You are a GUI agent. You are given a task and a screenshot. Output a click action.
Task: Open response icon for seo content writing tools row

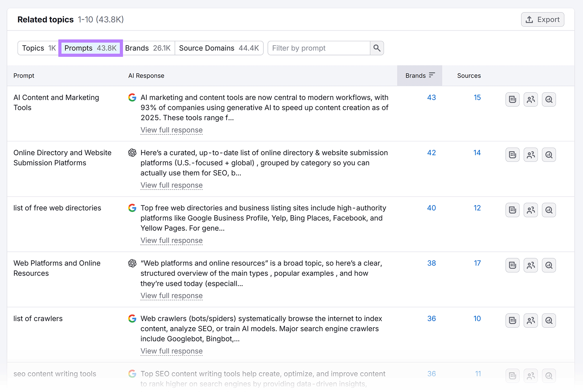pyautogui.click(x=512, y=376)
